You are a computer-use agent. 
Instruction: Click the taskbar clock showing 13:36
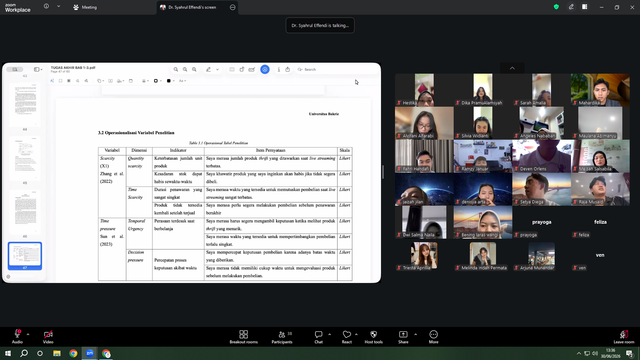(611, 353)
